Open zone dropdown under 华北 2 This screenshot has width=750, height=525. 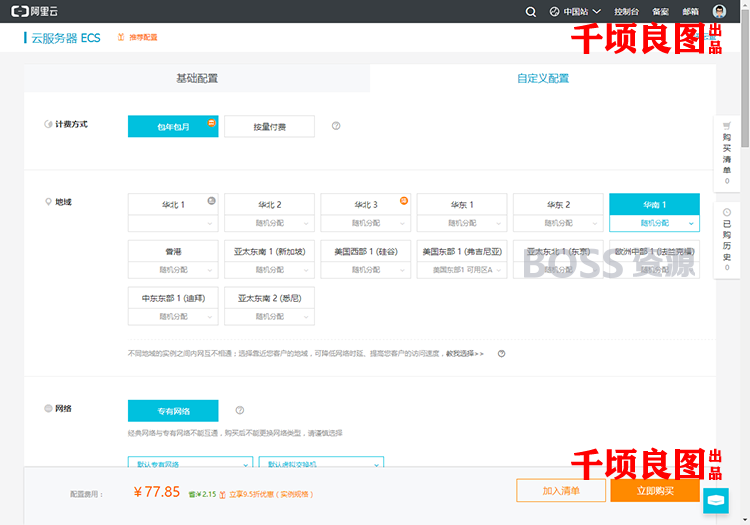(x=269, y=223)
